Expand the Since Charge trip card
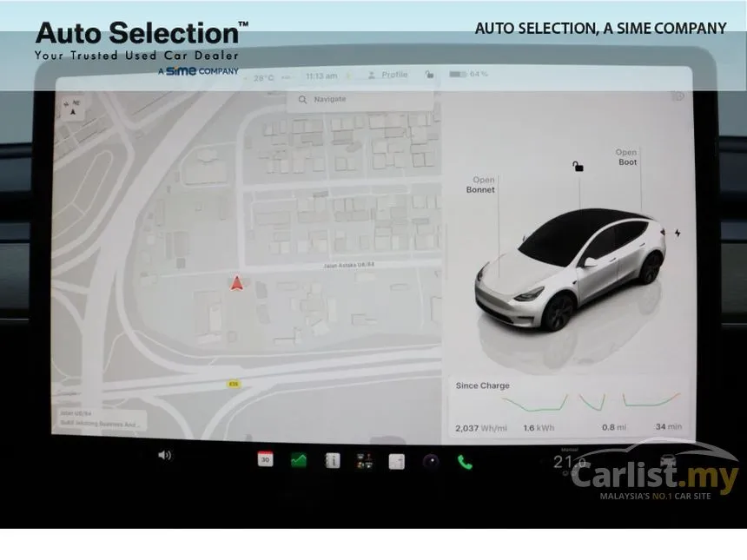This screenshot has width=747, height=560. [568, 407]
